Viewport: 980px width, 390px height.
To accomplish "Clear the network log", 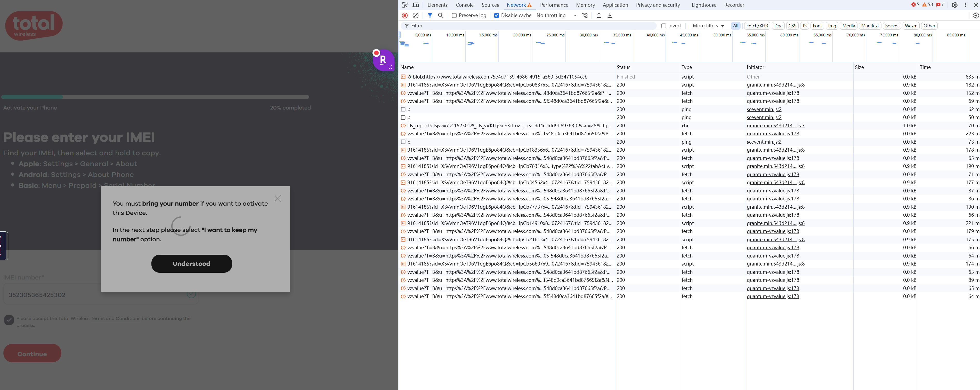I will point(415,15).
